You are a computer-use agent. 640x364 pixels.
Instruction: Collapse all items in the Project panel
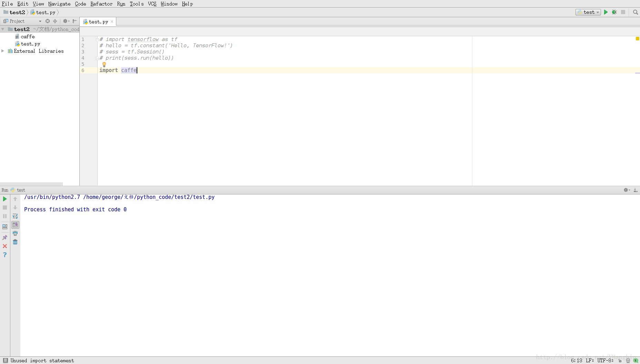pyautogui.click(x=55, y=21)
